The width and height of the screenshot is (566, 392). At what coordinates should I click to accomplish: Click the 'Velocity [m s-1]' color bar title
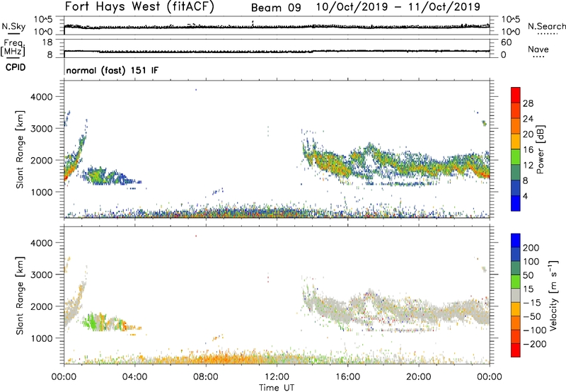(553, 295)
